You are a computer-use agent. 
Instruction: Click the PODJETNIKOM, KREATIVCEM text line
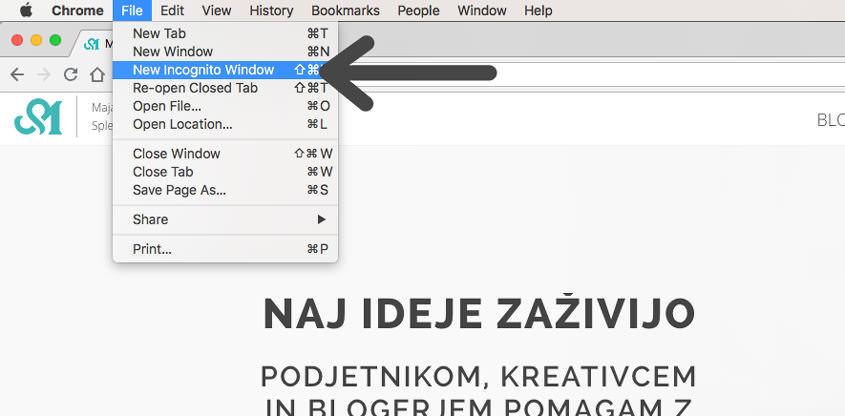pos(479,378)
